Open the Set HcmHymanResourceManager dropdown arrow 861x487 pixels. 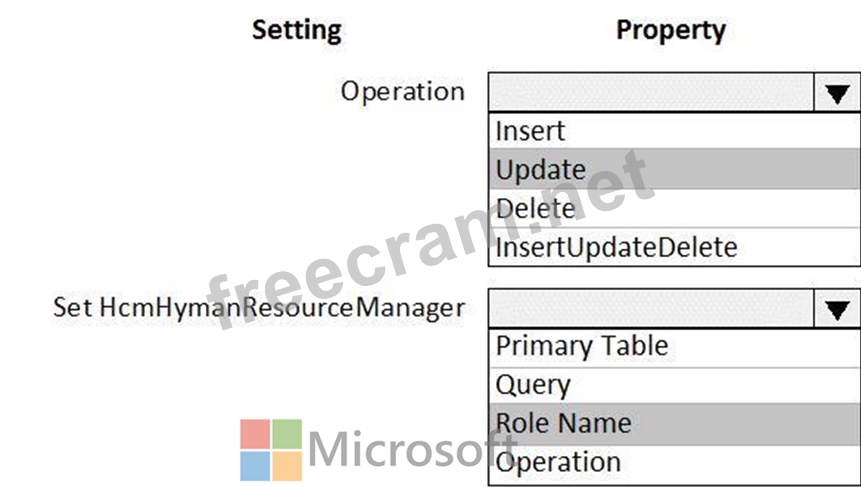click(x=836, y=309)
